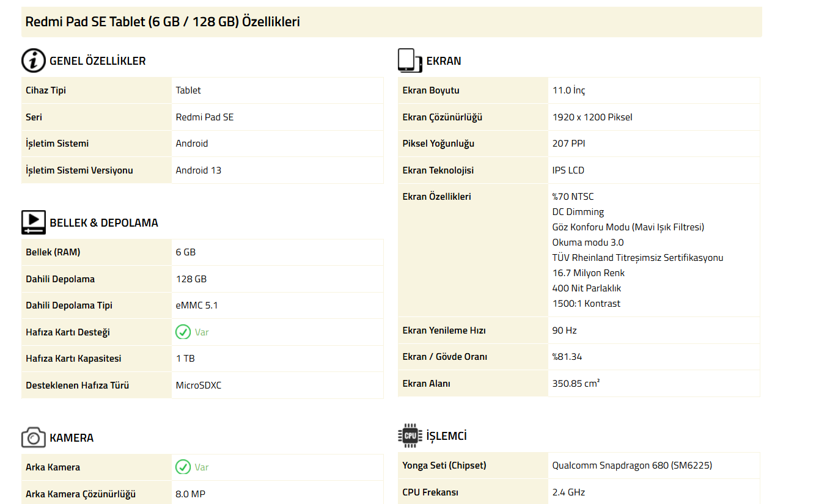Click the 1 TB value

pos(185,359)
